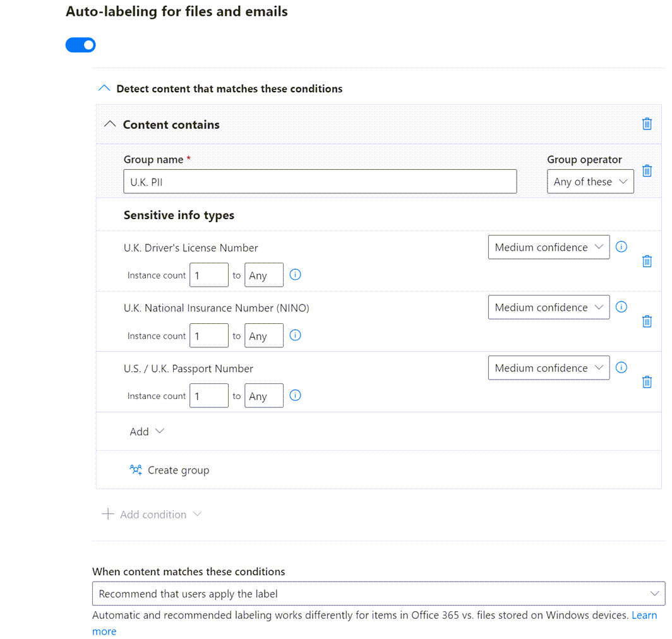Show info for Driver's License confidence level
Image resolution: width=672 pixels, height=639 pixels.
[621, 247]
